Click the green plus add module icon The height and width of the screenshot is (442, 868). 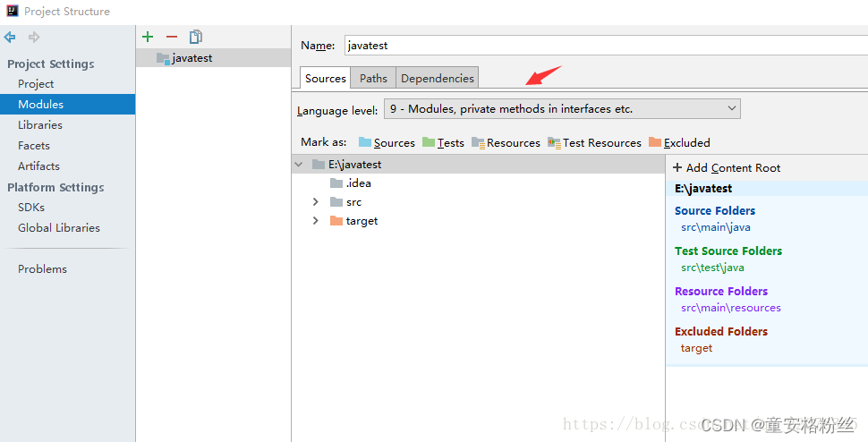(148, 37)
